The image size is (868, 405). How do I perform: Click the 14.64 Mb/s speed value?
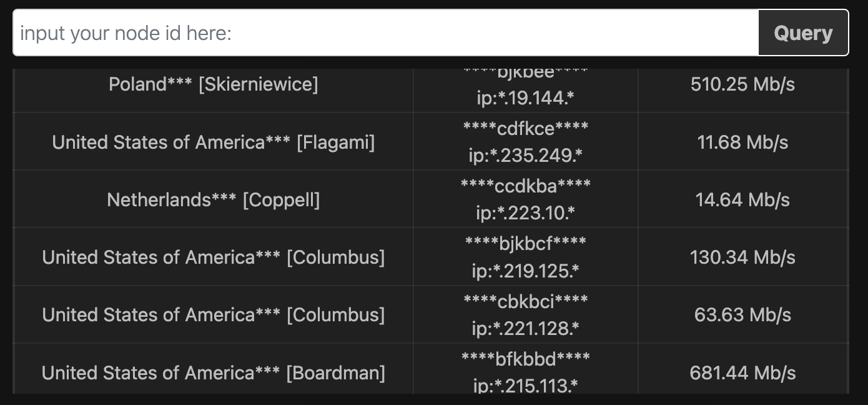(x=742, y=200)
